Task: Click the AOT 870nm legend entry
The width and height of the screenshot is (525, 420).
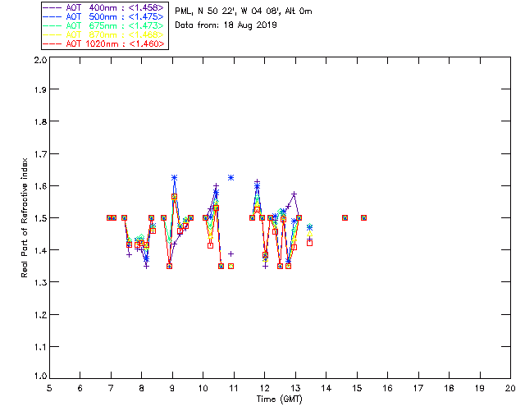Action: tap(103, 34)
